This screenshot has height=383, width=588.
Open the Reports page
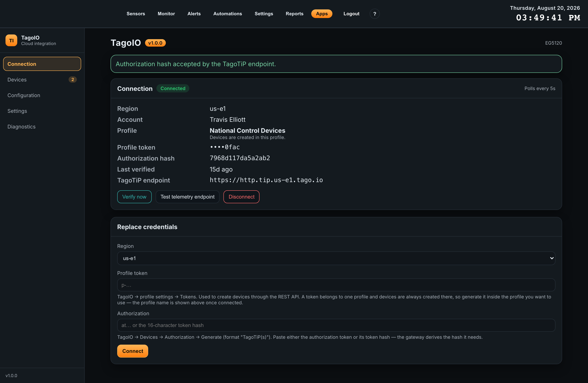295,14
